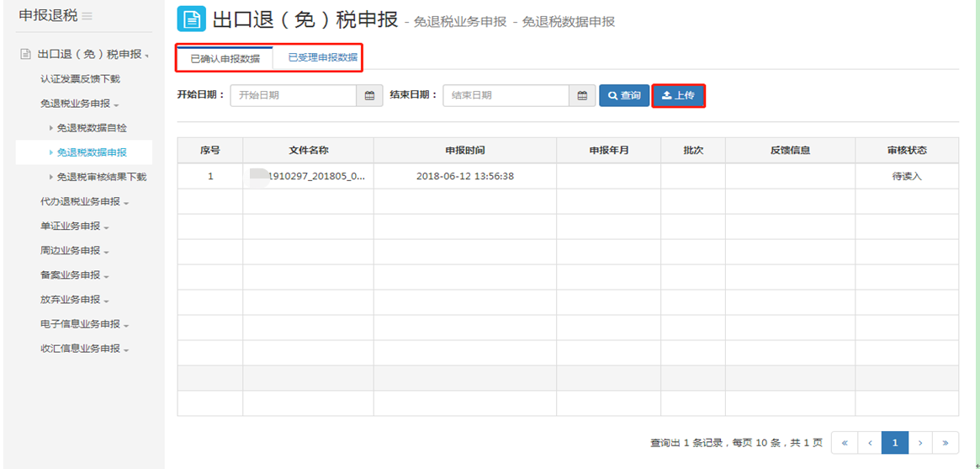The width and height of the screenshot is (980, 469).
Task: Go to the first page of results
Action: 844,443
